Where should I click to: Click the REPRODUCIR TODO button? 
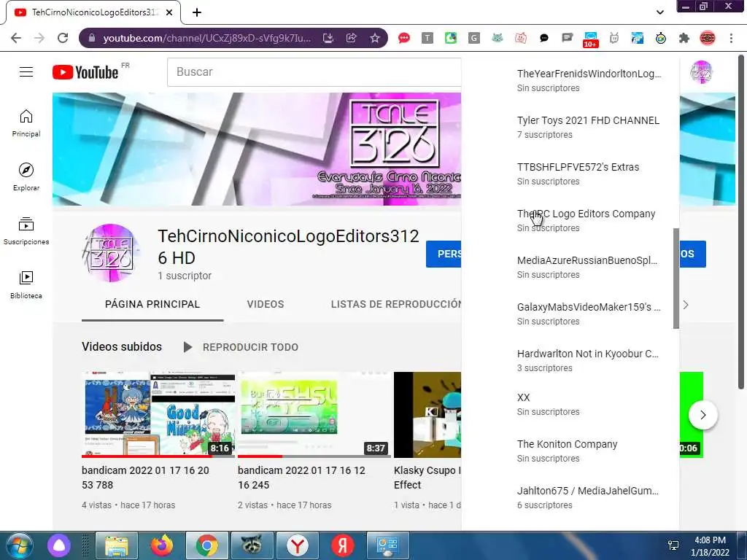[x=241, y=347]
